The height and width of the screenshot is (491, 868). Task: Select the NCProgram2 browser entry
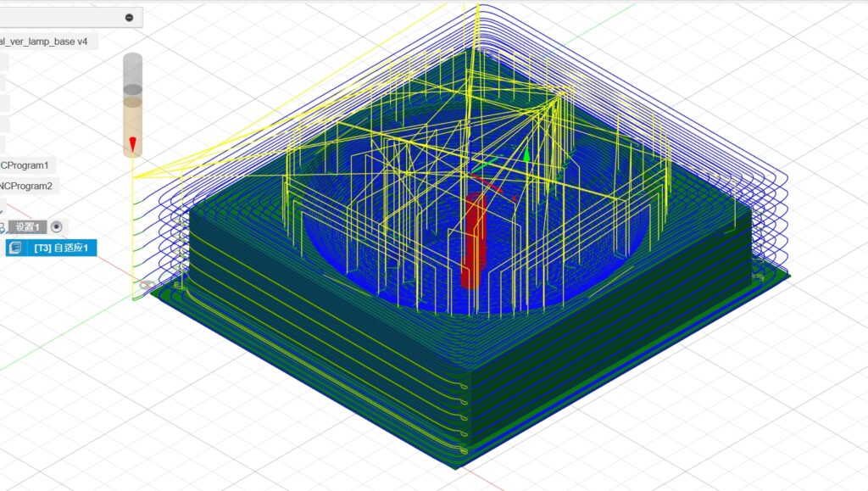[x=27, y=186]
